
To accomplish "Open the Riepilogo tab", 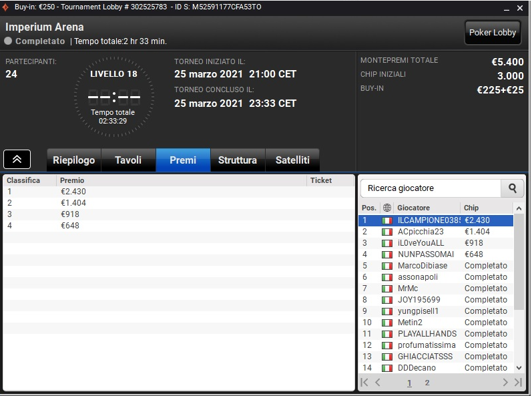I will point(74,160).
